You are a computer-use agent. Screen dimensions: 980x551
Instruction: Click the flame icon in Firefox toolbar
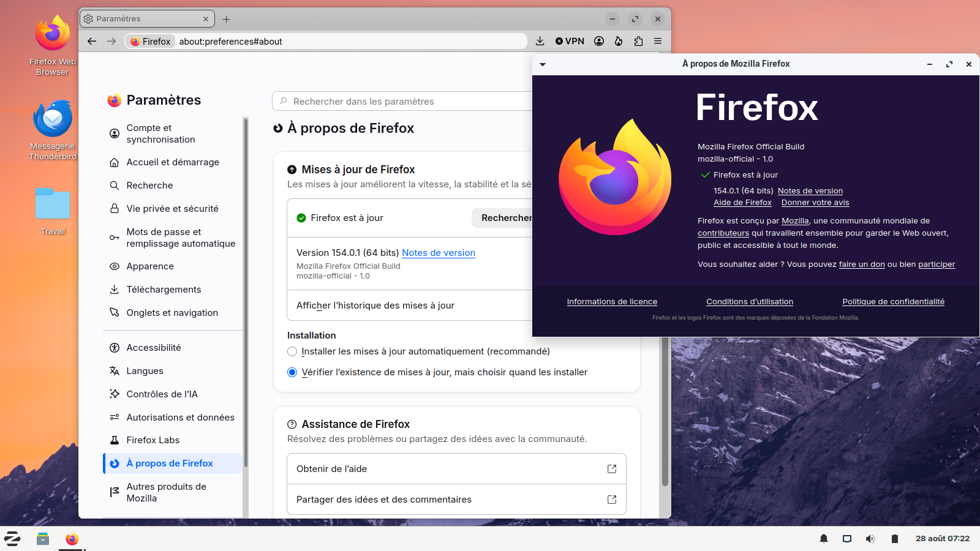pyautogui.click(x=619, y=41)
